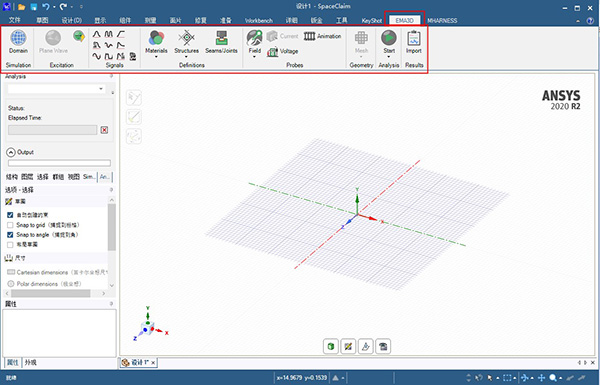
Task: Open the Materials definitions icon
Action: 156,38
